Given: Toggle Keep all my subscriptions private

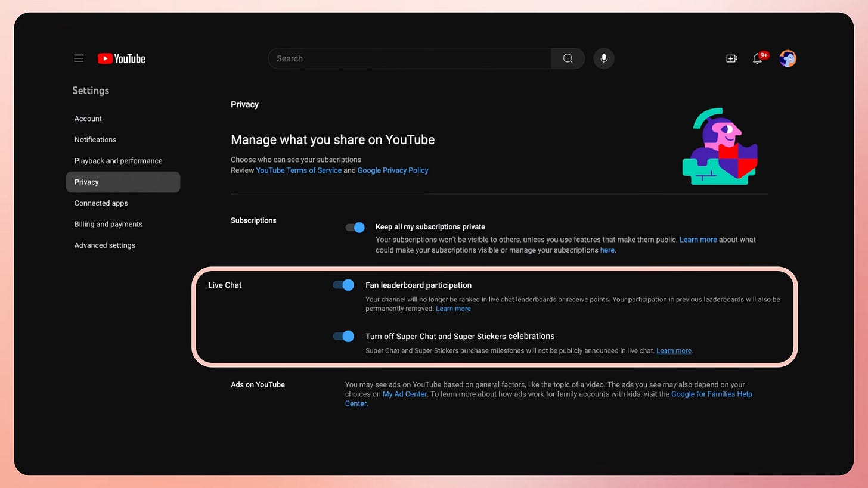Looking at the screenshot, I should click(355, 227).
